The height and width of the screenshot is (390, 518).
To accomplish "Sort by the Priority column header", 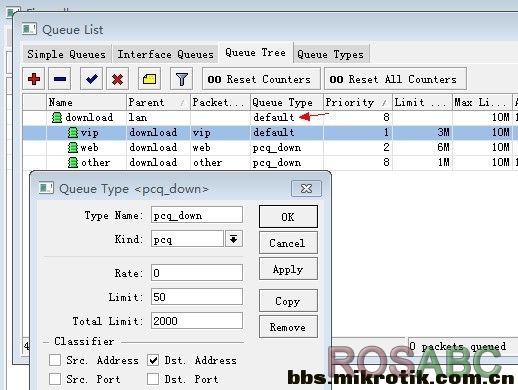I will tap(358, 102).
